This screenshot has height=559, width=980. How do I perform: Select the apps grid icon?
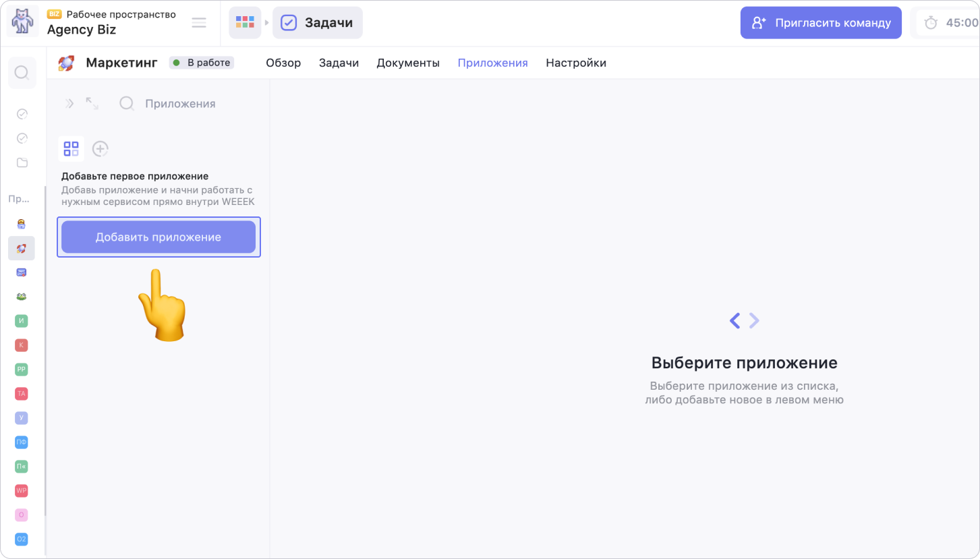point(71,149)
